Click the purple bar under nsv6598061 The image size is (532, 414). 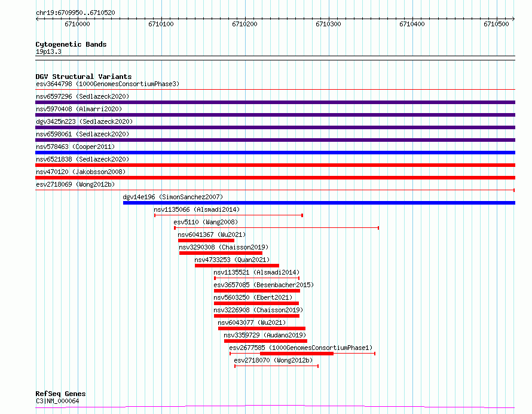coord(275,140)
